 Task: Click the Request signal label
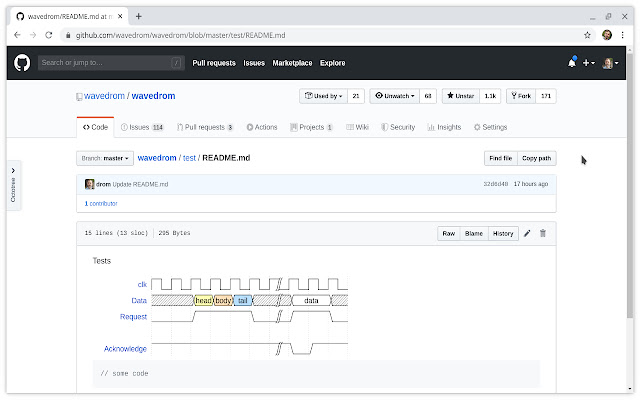[133, 317]
